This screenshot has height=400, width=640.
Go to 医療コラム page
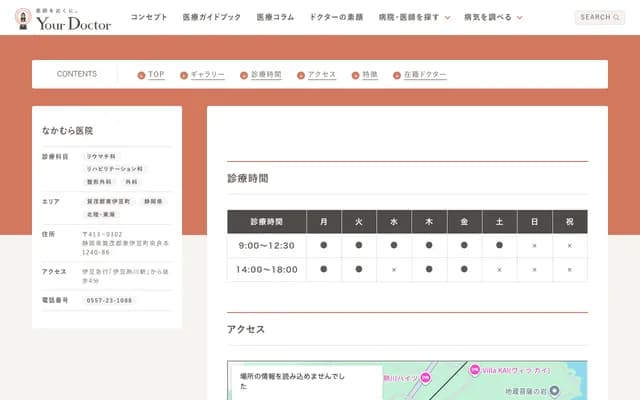[276, 18]
